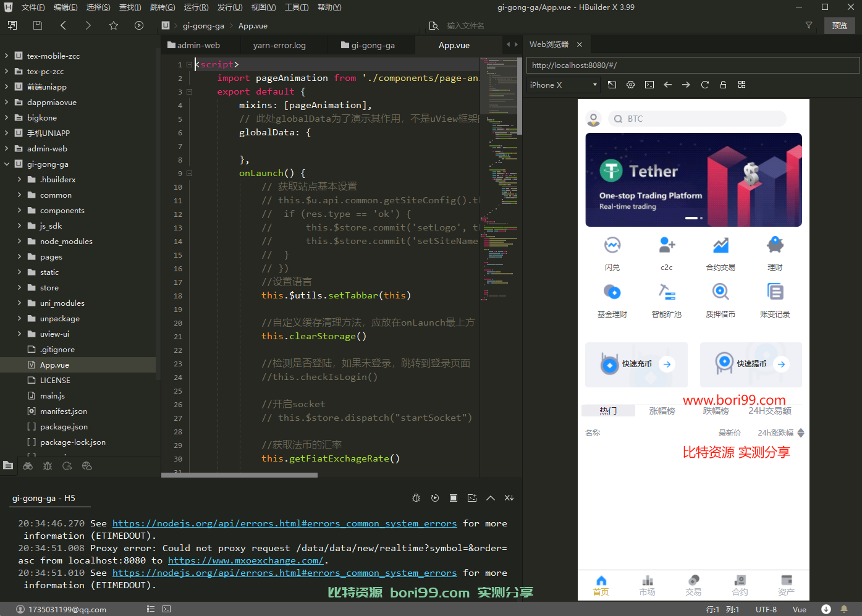The height and width of the screenshot is (616, 862).
Task: Click the Tether banner carousel indicator
Action: tap(693, 218)
